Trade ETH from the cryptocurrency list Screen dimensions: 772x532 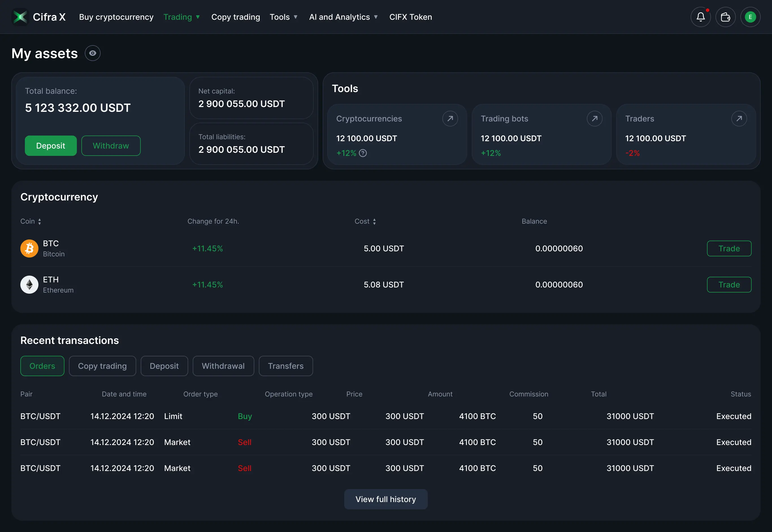coord(729,284)
